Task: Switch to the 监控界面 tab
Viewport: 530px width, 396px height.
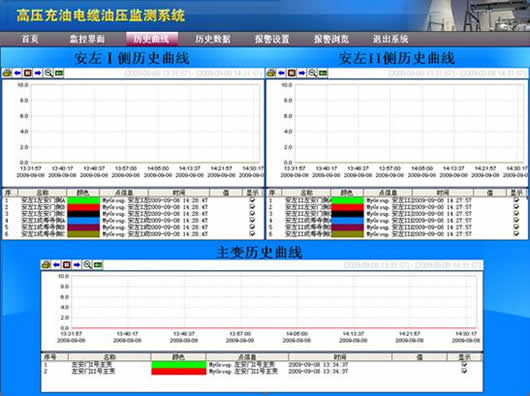Action: coord(87,39)
